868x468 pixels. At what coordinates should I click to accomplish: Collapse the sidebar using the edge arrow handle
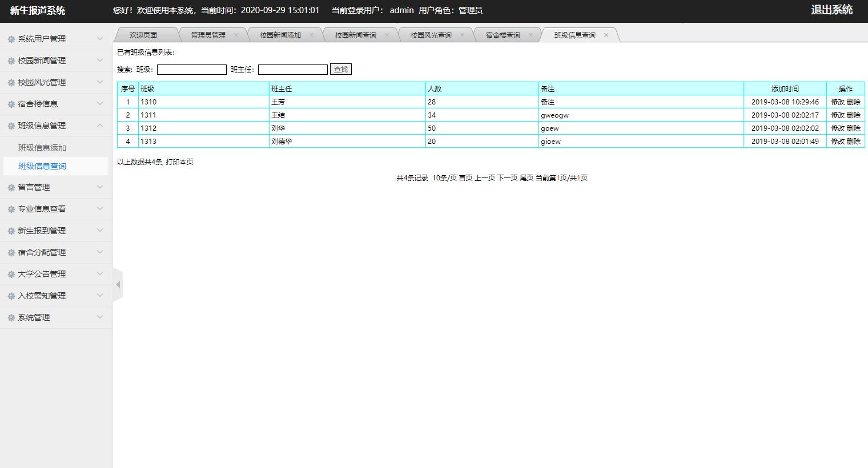point(118,284)
